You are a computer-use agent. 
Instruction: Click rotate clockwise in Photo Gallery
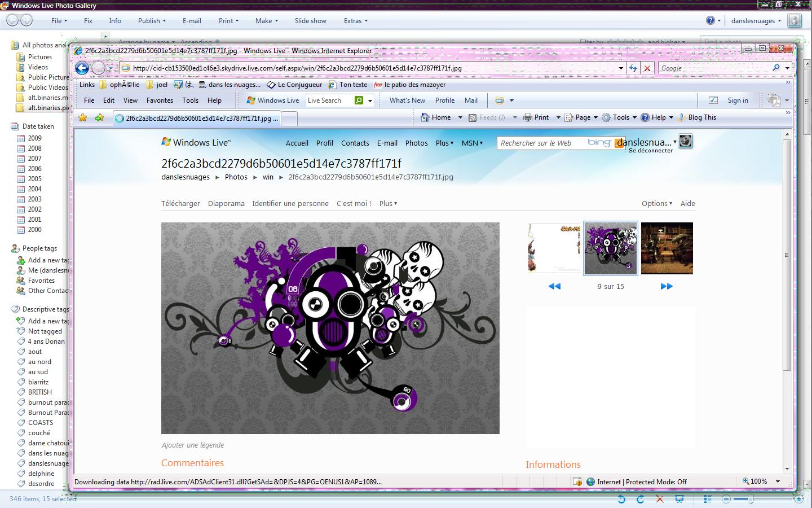click(640, 499)
